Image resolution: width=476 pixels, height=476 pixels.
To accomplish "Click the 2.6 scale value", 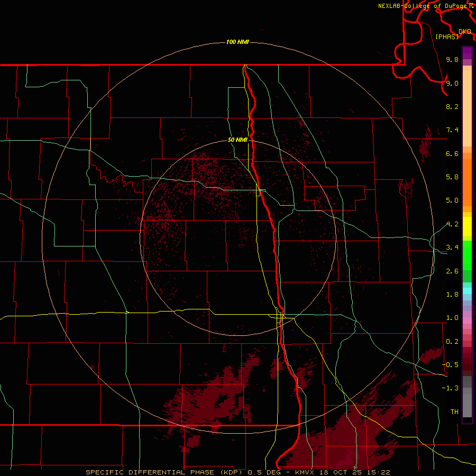I will pyautogui.click(x=452, y=271).
